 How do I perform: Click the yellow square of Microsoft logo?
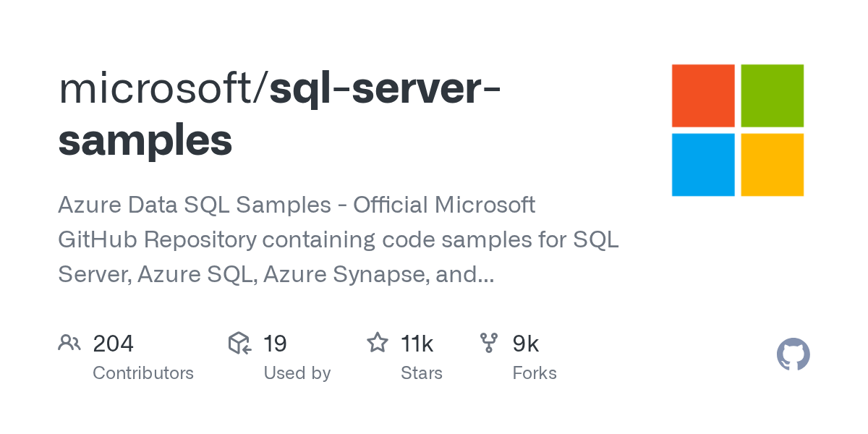click(773, 165)
